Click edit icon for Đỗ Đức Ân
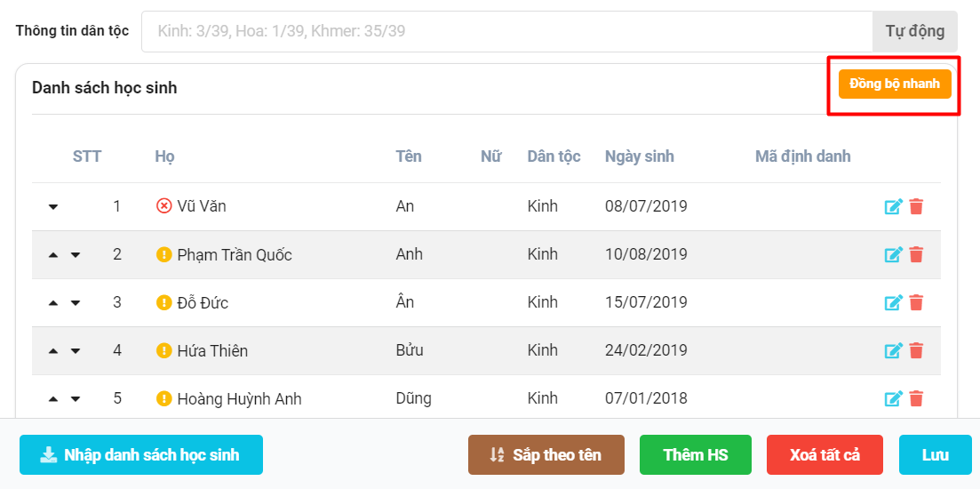980x489 pixels. coord(893,303)
